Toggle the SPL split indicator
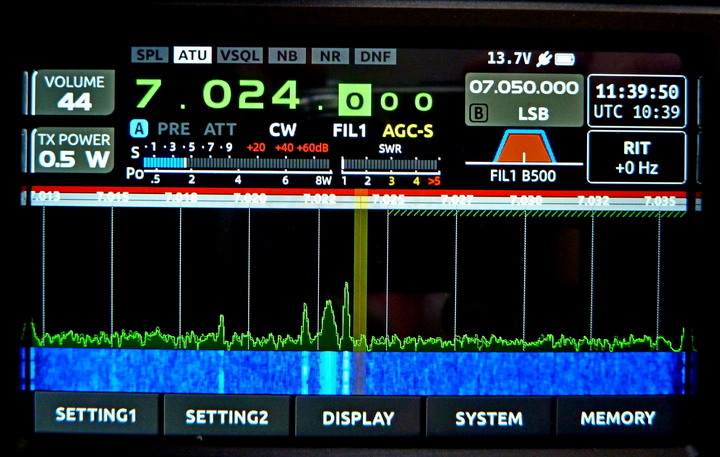Viewport: 720px width, 457px height. pos(150,56)
